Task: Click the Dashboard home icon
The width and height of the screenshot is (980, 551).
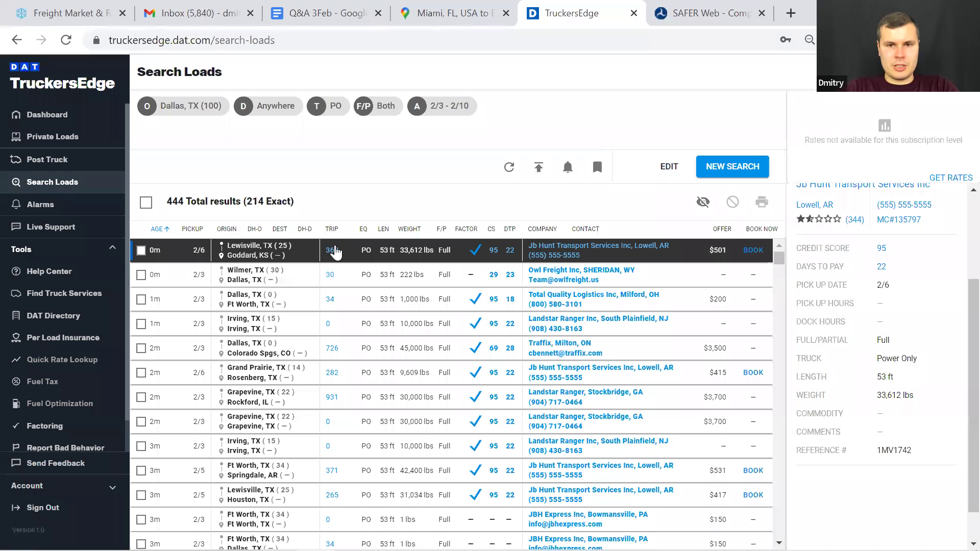Action: (16, 115)
